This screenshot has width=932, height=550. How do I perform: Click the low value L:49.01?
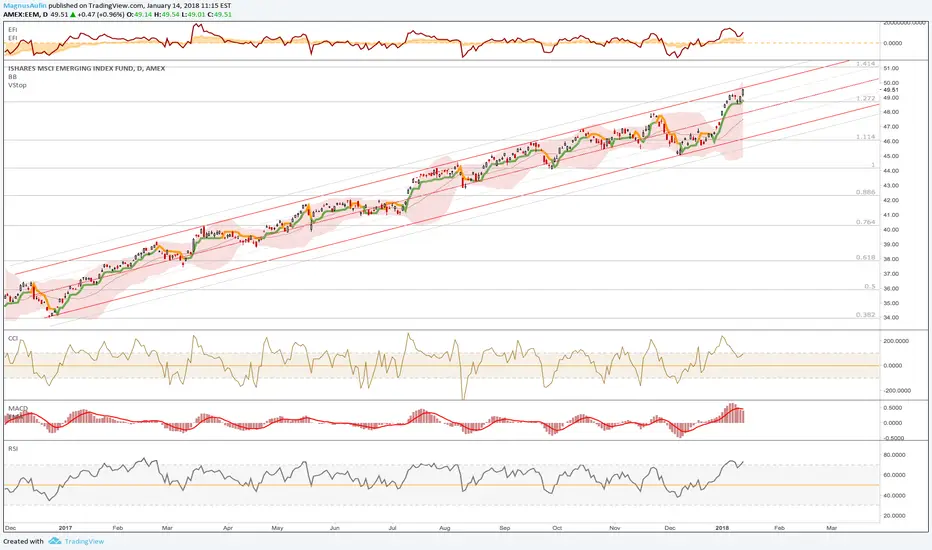tap(193, 14)
